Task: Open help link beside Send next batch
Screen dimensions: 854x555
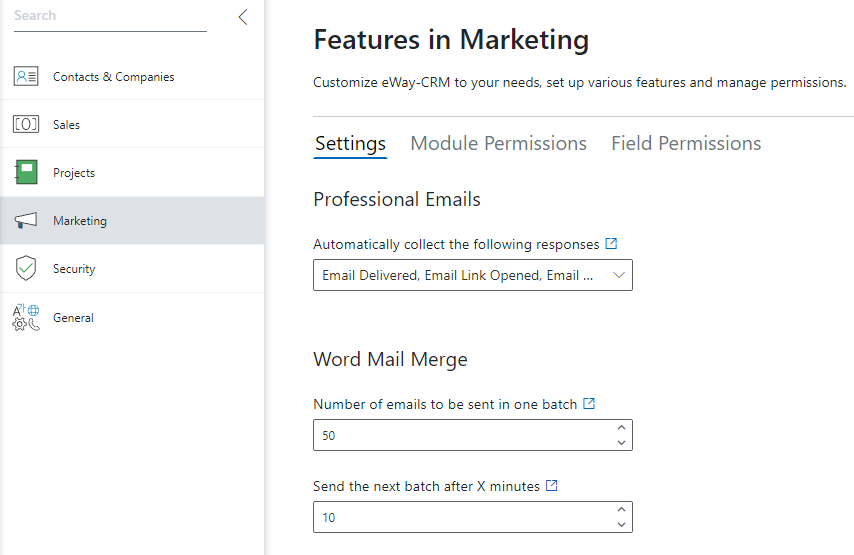Action: (x=552, y=485)
